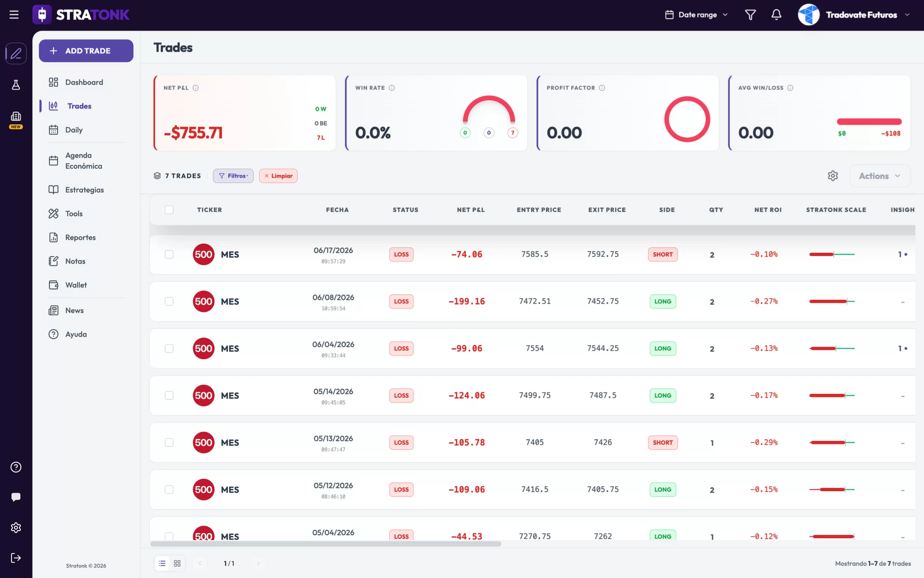The width and height of the screenshot is (924, 578).
Task: Toggle the select-all trades checkbox
Action: coord(169,210)
